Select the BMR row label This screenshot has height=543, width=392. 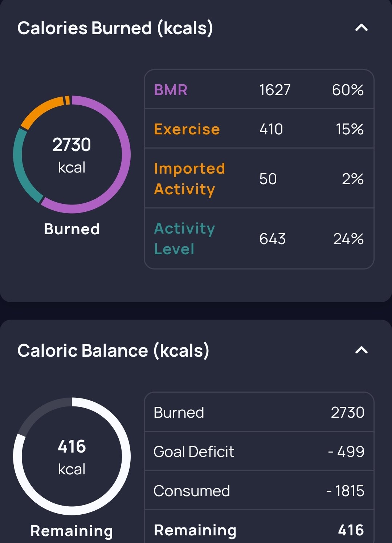tap(171, 90)
